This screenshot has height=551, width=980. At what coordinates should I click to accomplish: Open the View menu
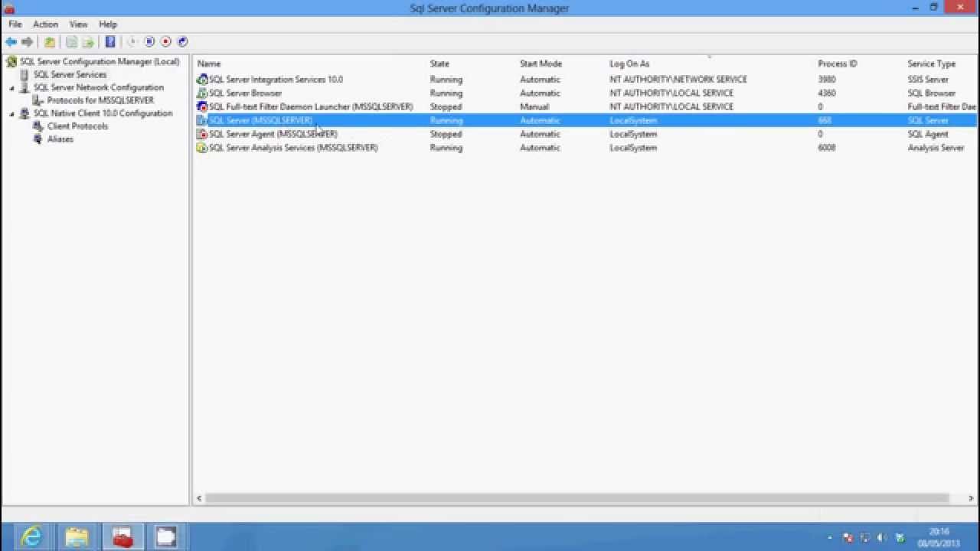[78, 24]
